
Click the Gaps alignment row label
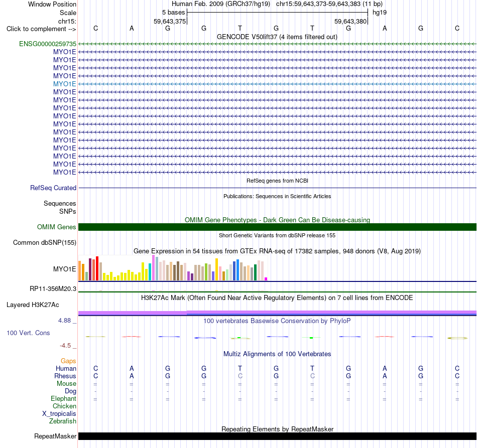coord(68,361)
